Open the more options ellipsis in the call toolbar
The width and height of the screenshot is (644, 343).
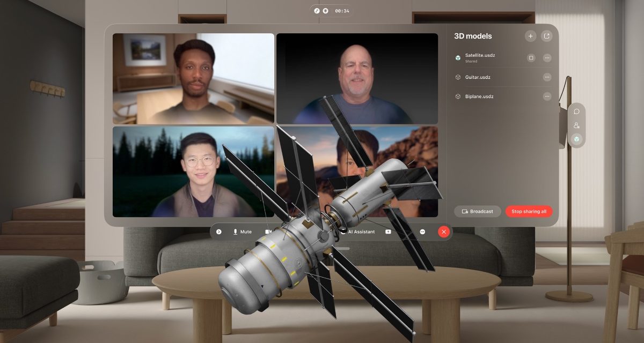(423, 232)
